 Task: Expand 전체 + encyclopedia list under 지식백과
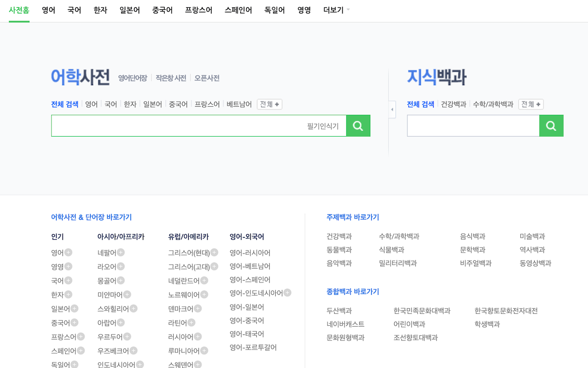point(531,104)
